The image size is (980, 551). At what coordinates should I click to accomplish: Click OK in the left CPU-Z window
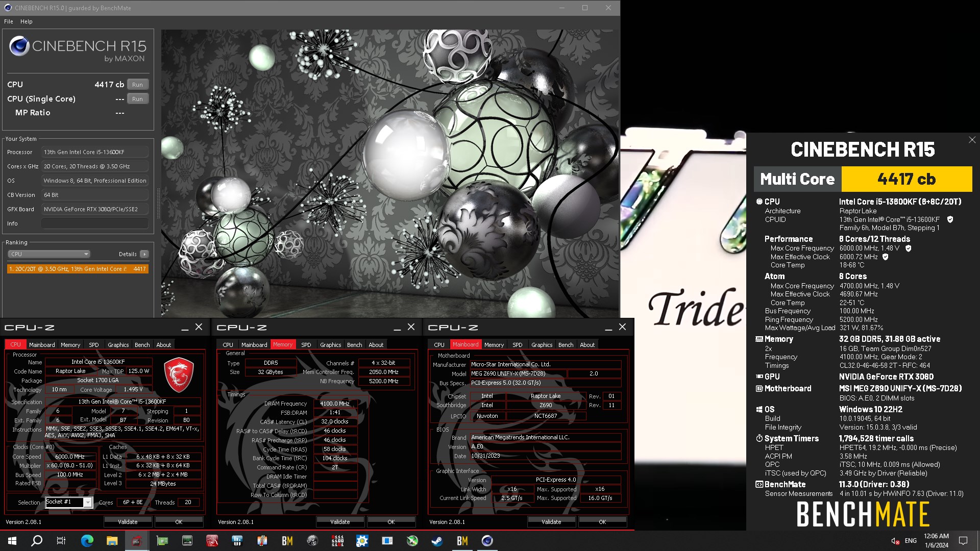[x=179, y=522]
